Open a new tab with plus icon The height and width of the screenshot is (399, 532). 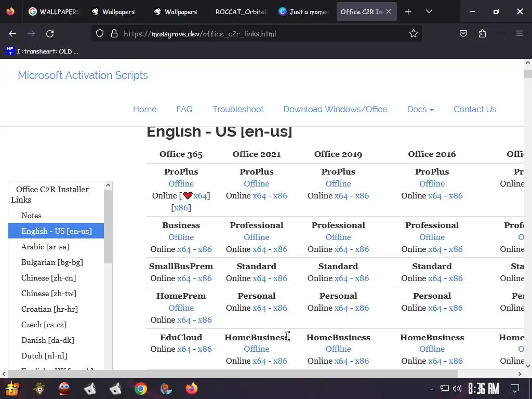pyautogui.click(x=408, y=12)
